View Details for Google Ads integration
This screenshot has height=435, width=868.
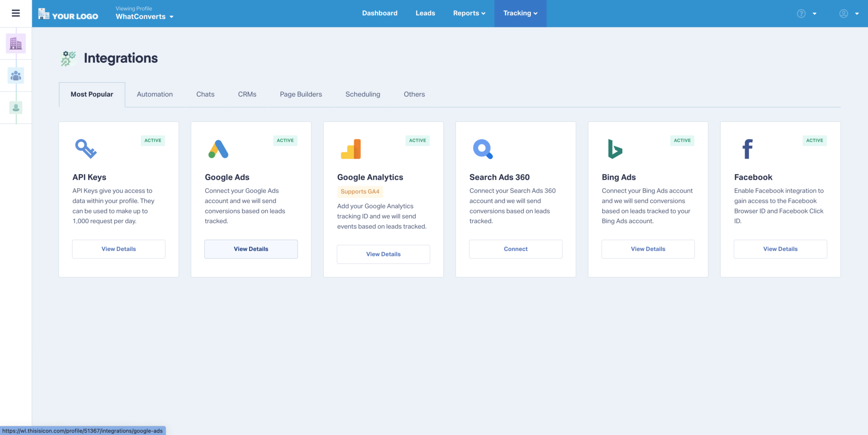click(251, 249)
